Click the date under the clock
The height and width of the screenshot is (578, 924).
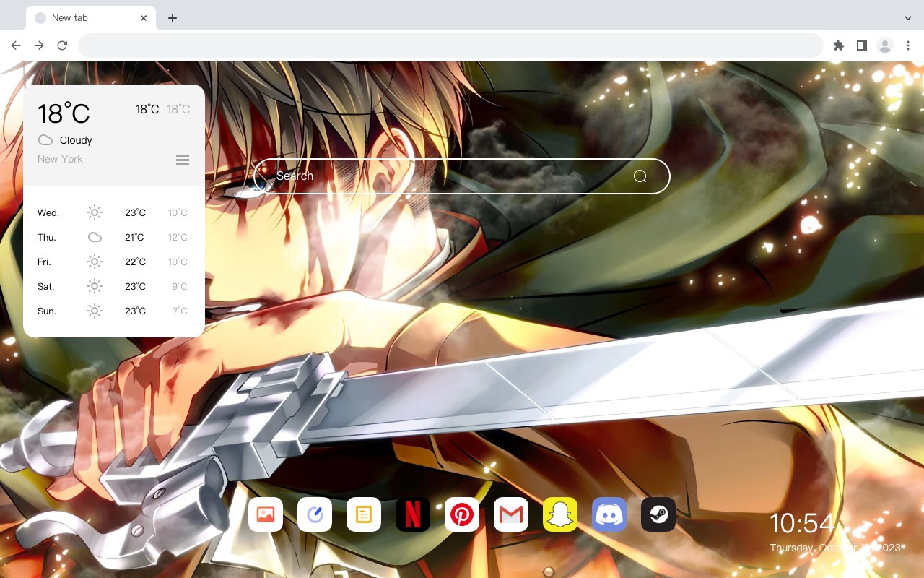(835, 548)
